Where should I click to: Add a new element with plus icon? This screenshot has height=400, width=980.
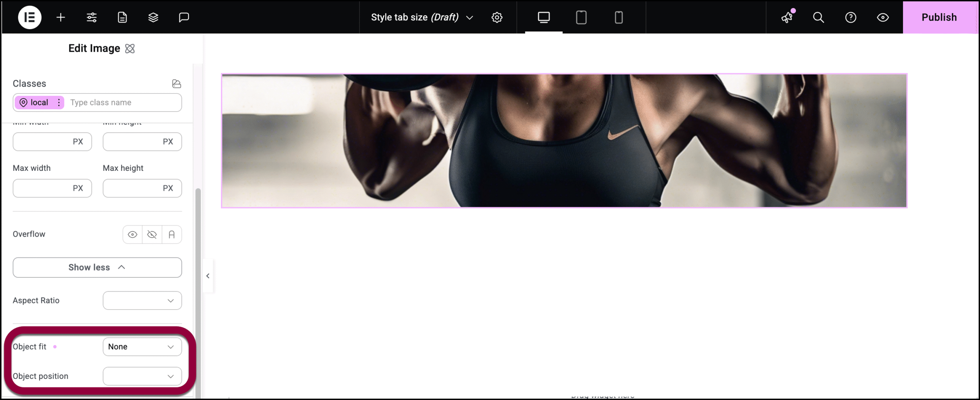pyautogui.click(x=60, y=17)
